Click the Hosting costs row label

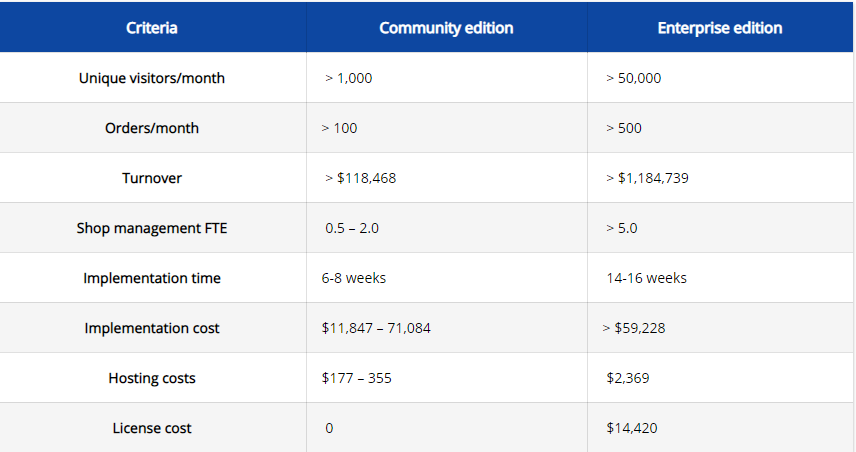[x=152, y=378]
